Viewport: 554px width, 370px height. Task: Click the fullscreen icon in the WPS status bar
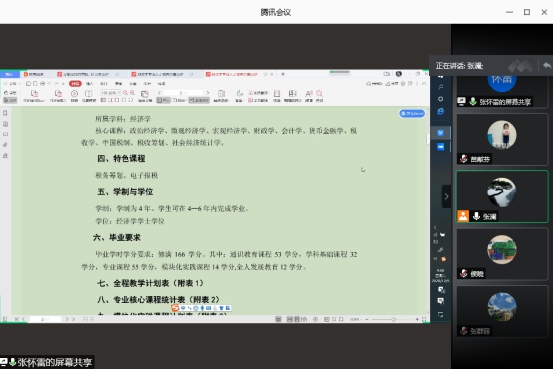pos(424,319)
